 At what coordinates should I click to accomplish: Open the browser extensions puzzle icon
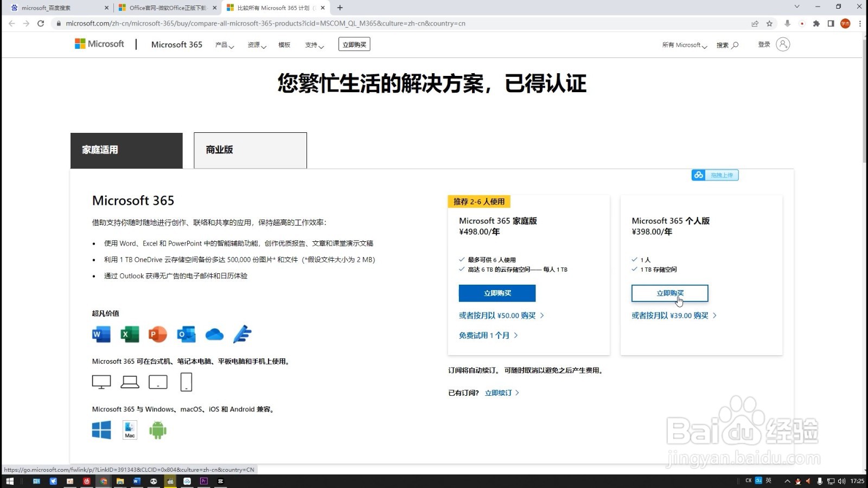point(816,23)
